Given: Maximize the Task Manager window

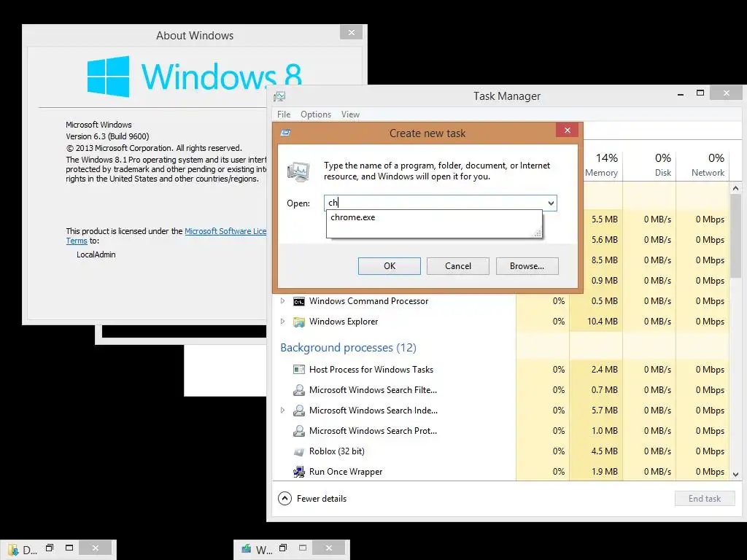Looking at the screenshot, I should tap(700, 93).
